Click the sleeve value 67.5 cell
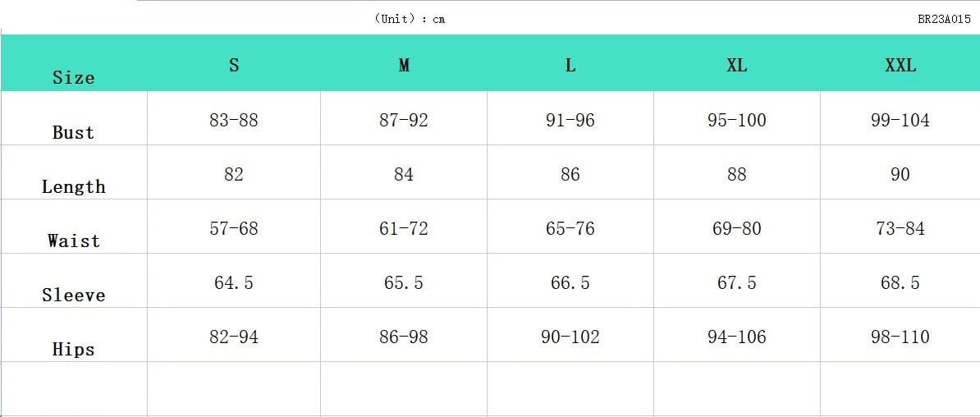The height and width of the screenshot is (417, 980). pos(737,282)
